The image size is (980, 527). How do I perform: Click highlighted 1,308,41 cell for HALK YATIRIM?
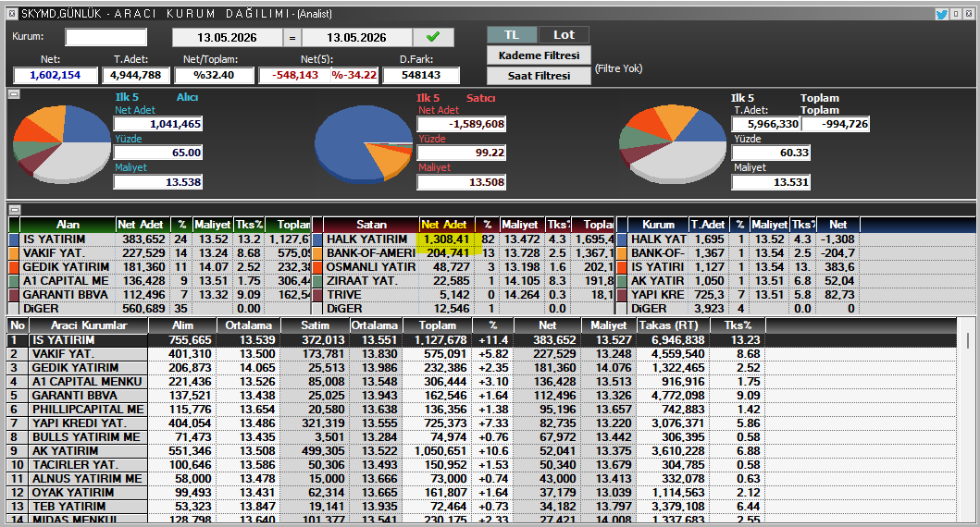(446, 239)
